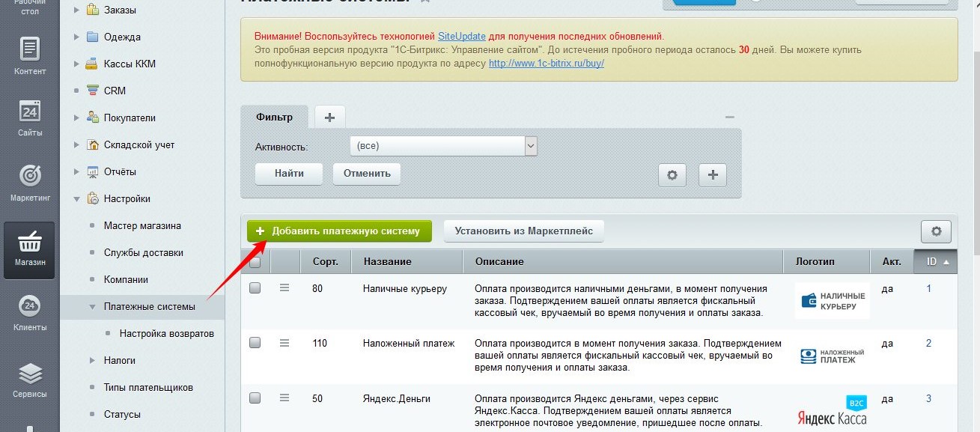This screenshot has width=980, height=432.
Task: Click the Добавить платежную систему button
Action: [x=339, y=231]
